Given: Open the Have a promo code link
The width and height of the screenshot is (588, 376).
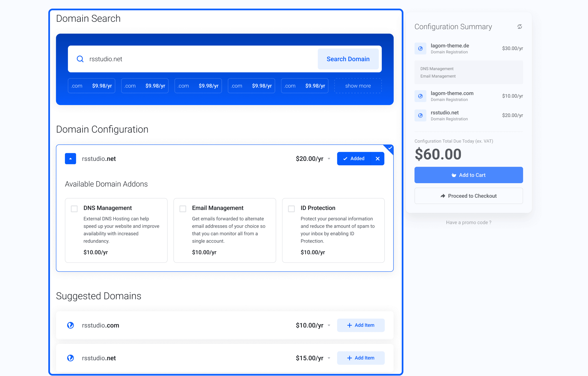Looking at the screenshot, I should tap(468, 222).
